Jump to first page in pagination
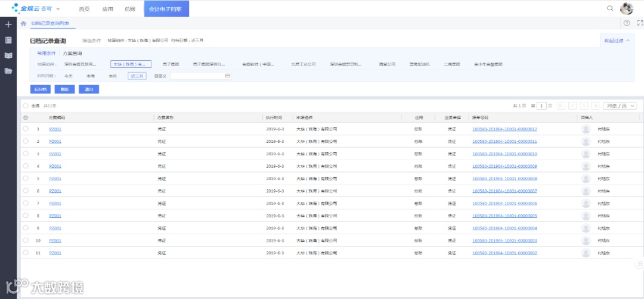This screenshot has height=299, width=644. point(561,106)
